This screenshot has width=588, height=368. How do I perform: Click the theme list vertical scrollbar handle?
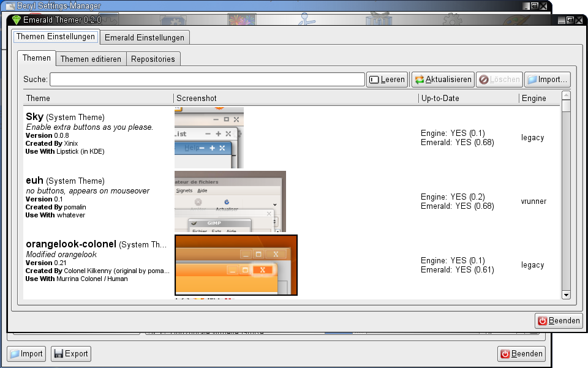coord(566,106)
